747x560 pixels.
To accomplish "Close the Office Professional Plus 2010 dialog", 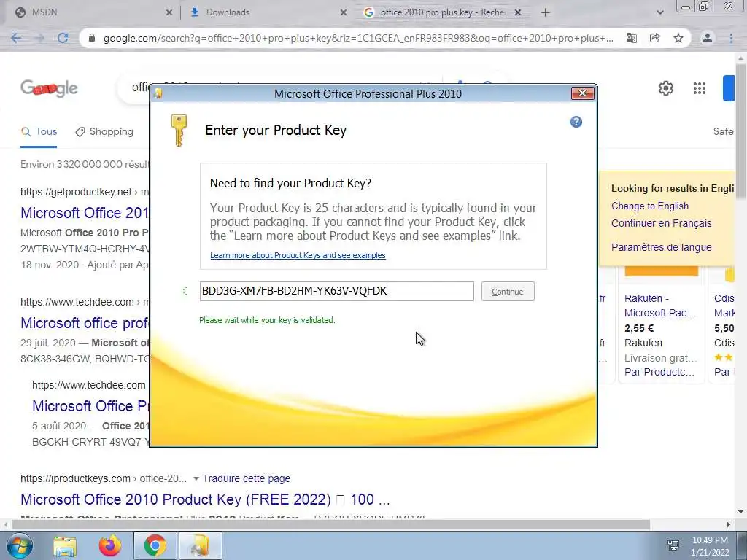I will click(582, 93).
